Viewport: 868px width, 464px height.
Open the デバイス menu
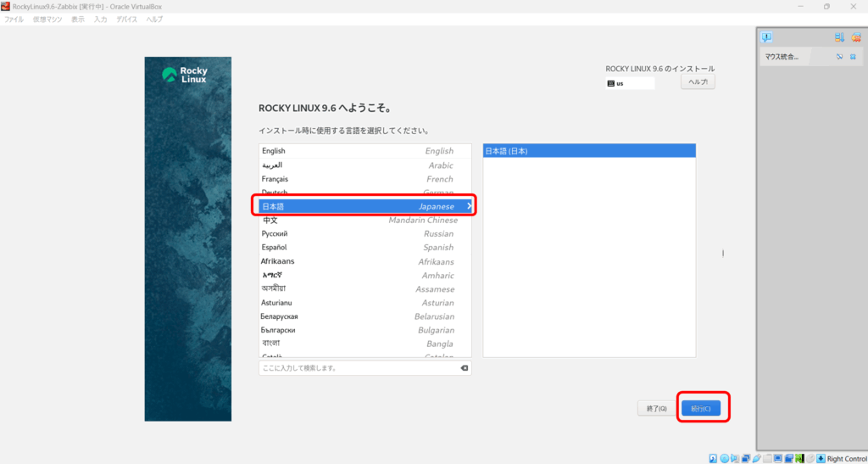[x=127, y=20]
